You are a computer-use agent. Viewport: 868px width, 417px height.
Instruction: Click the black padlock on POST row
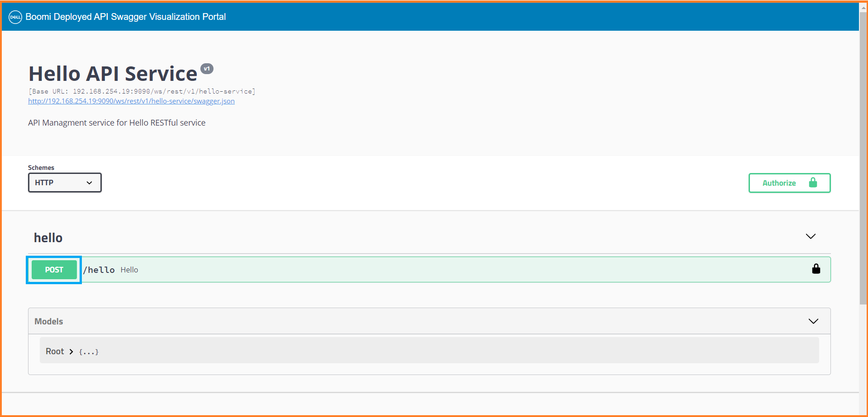(816, 269)
